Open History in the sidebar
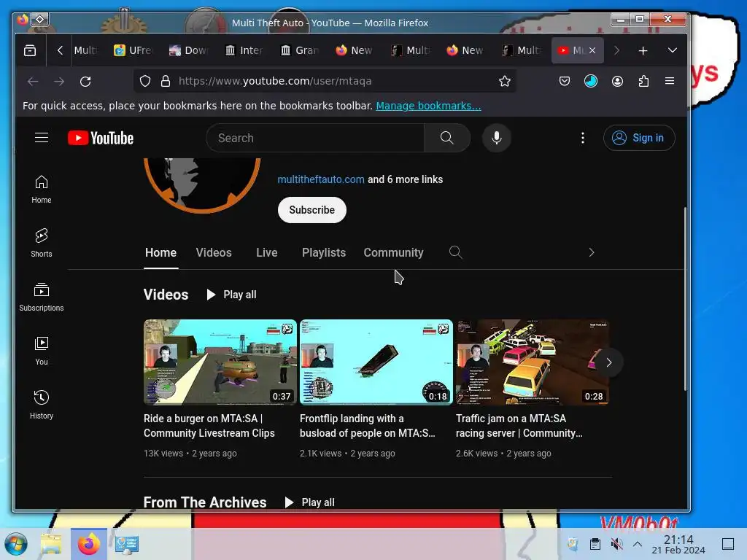Viewport: 747px width, 560px height. [42, 405]
